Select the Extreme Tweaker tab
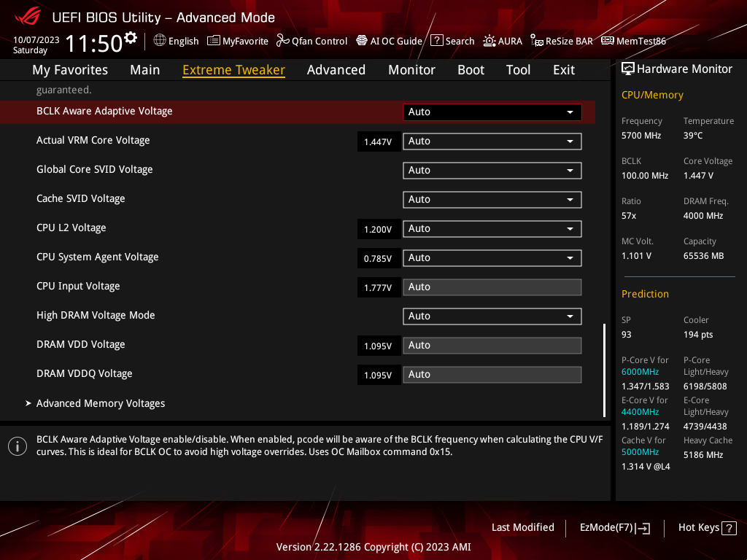 (x=234, y=69)
